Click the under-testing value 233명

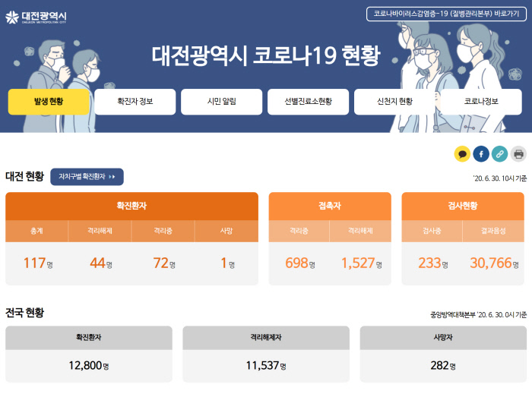pos(433,263)
